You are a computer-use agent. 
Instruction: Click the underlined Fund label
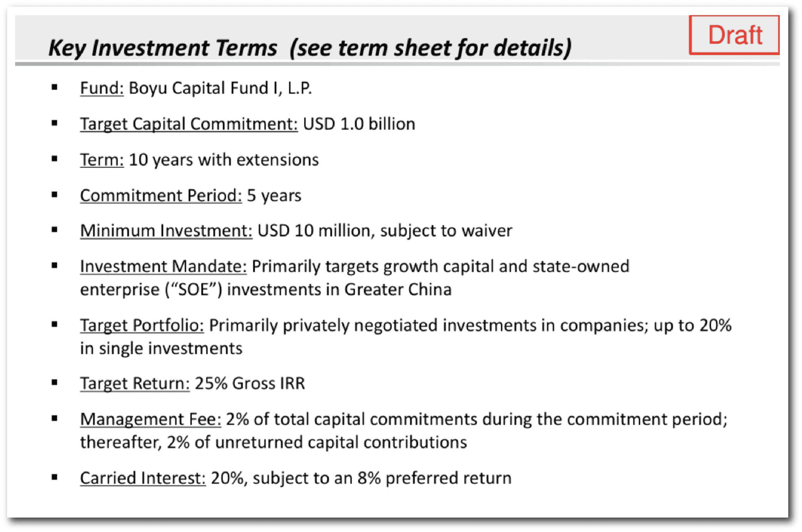[102, 88]
